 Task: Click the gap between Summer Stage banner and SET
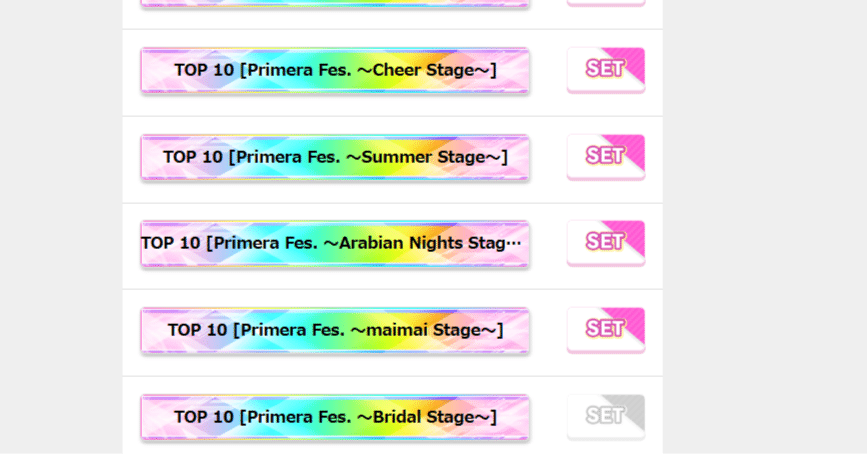click(548, 157)
